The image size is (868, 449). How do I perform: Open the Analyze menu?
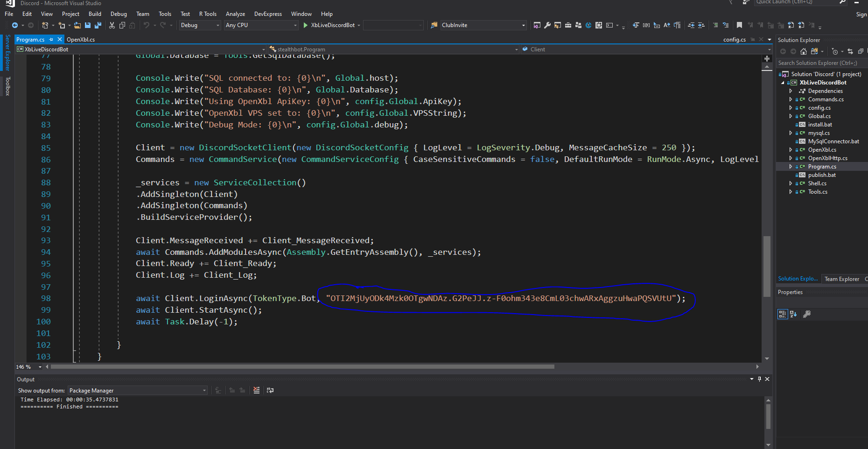point(235,14)
